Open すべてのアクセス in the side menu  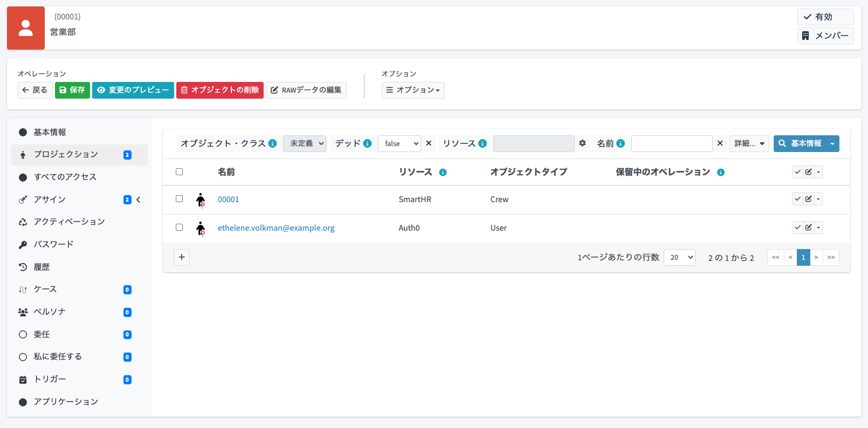[79, 177]
